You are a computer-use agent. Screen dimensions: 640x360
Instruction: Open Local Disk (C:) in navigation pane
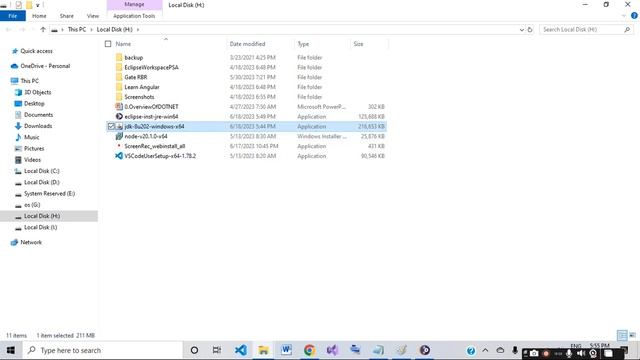point(42,171)
